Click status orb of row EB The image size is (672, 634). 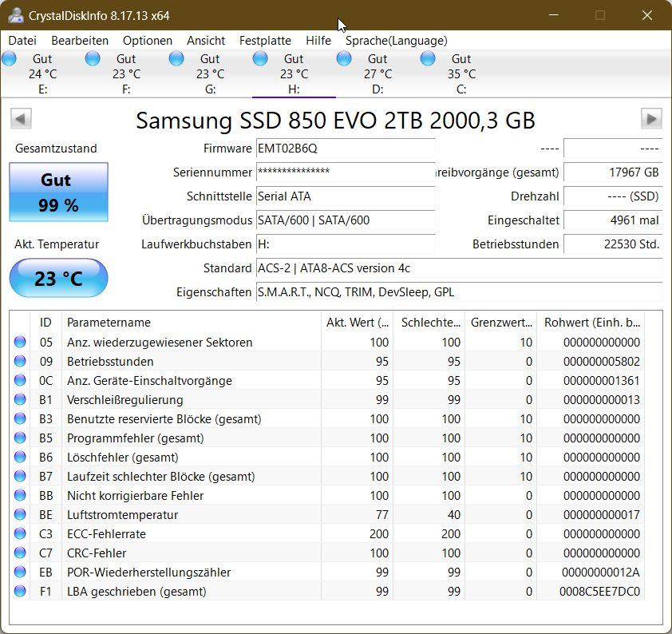point(20,572)
